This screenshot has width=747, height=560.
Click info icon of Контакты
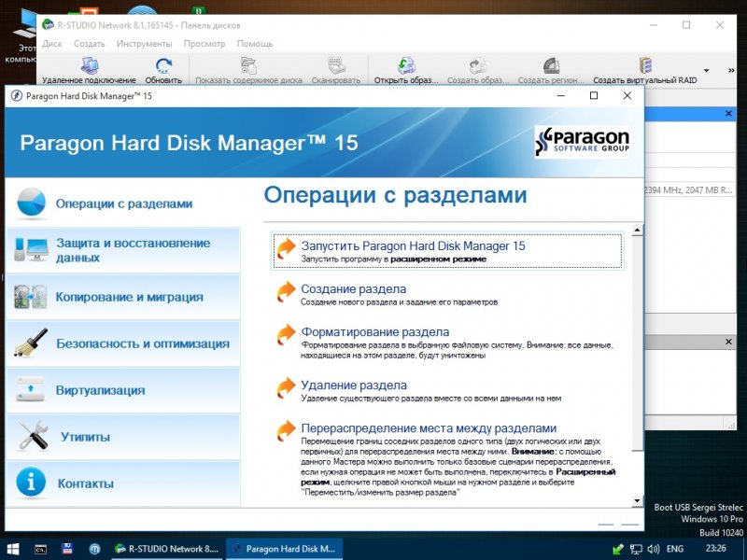pyautogui.click(x=31, y=482)
